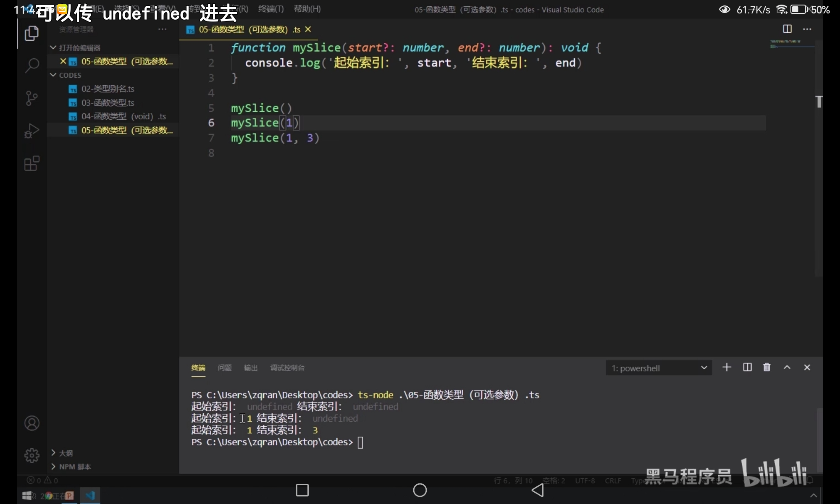
Task: Click the Windows Start button
Action: [27, 496]
